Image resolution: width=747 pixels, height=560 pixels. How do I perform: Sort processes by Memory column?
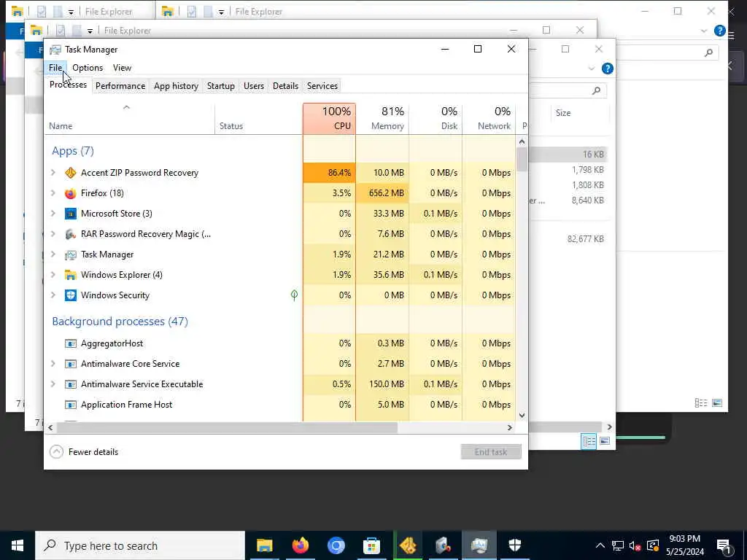tap(382, 119)
